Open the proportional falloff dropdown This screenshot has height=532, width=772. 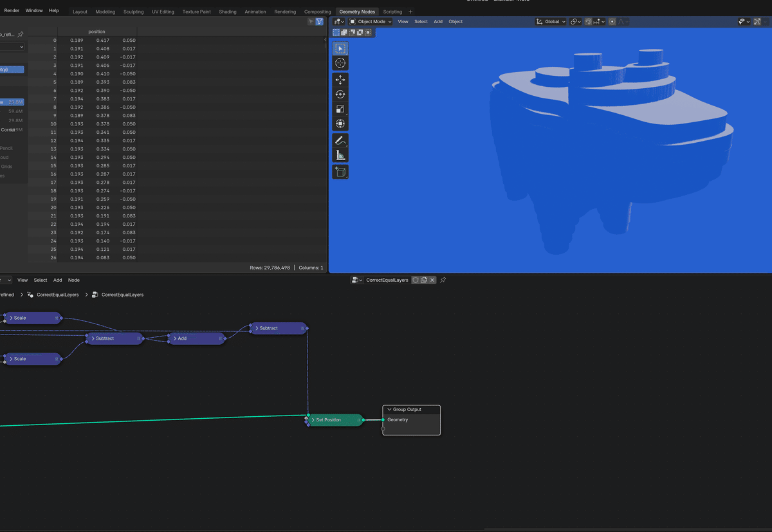click(x=622, y=22)
